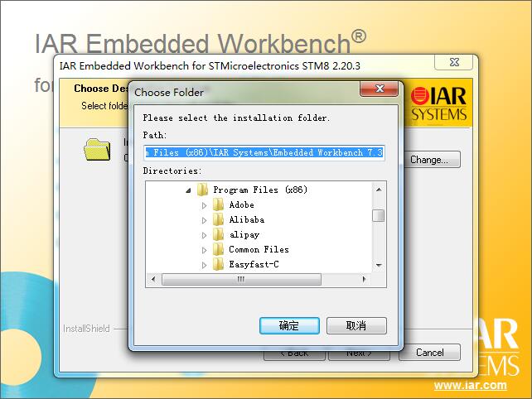This screenshot has width=532, height=399.
Task: Click the Path input field
Action: [264, 152]
